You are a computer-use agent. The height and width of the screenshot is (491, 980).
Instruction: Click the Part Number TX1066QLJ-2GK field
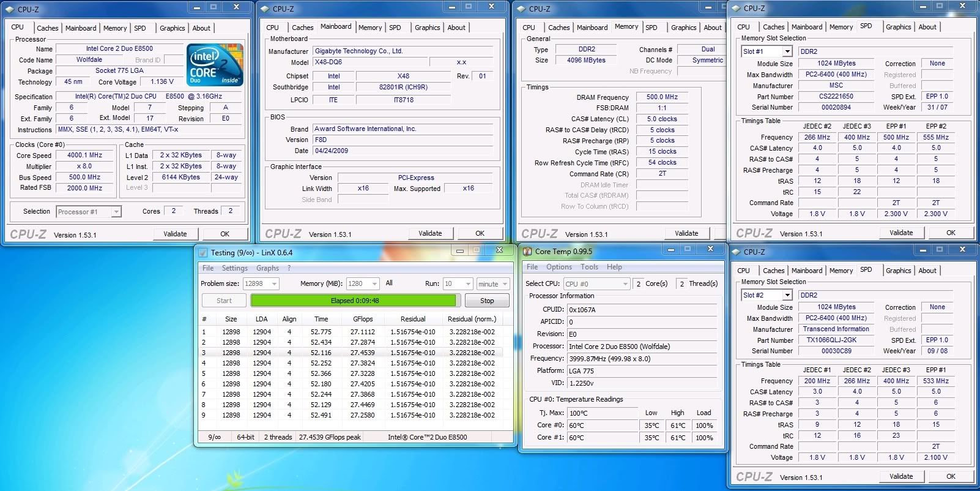coord(836,340)
